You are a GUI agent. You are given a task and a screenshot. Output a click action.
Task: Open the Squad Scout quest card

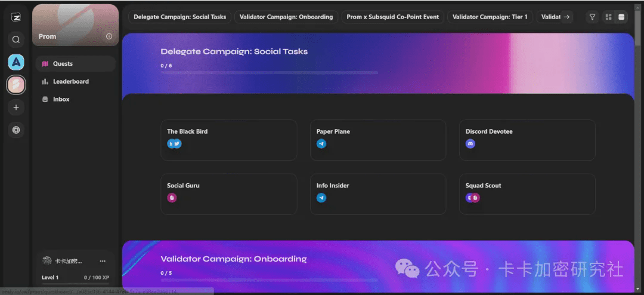pos(527,193)
